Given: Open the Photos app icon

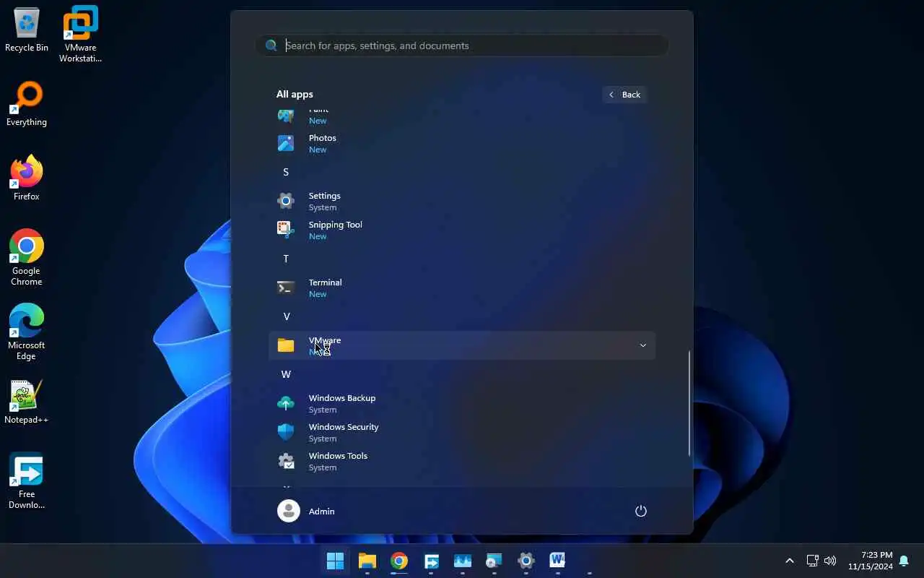Looking at the screenshot, I should tap(286, 143).
